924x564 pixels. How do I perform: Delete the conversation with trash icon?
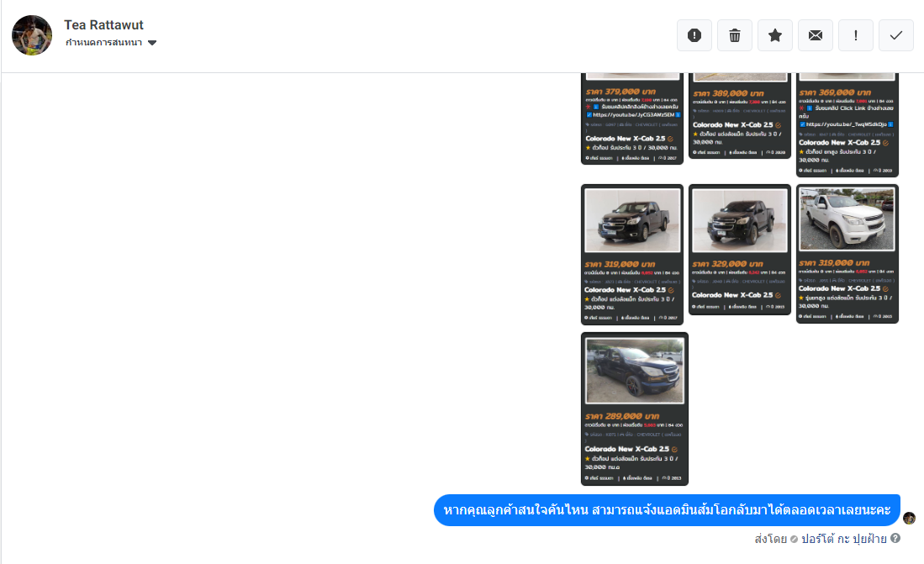735,35
